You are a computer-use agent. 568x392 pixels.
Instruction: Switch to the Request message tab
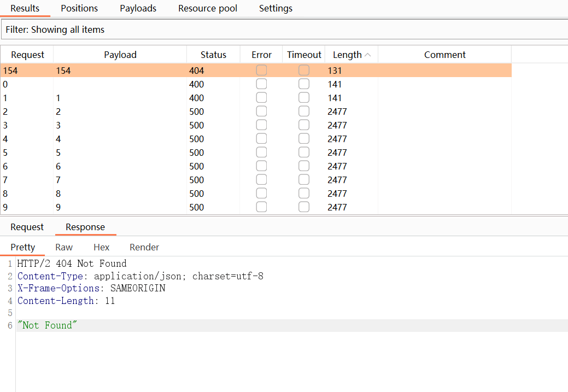27,227
